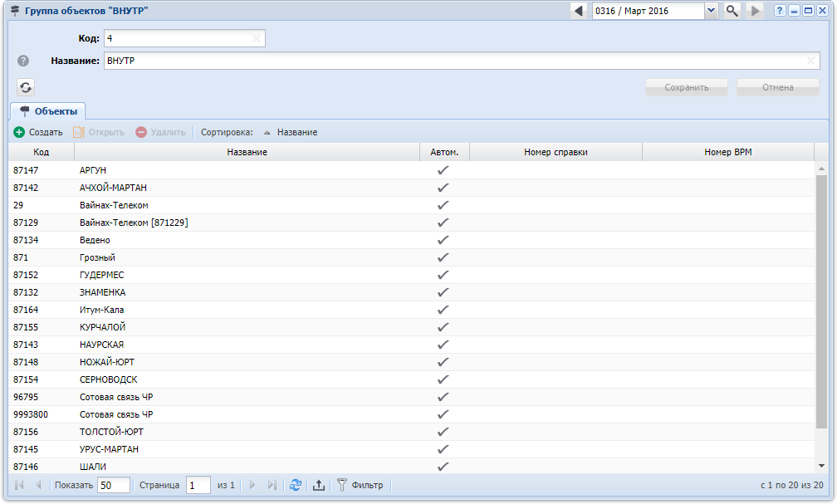Click the export upload icon in footer

pyautogui.click(x=319, y=485)
